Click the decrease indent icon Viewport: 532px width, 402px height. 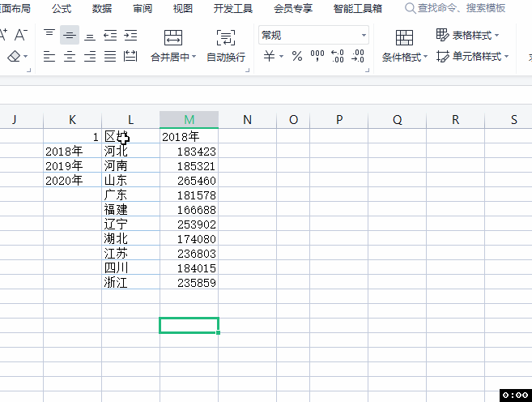(x=110, y=35)
